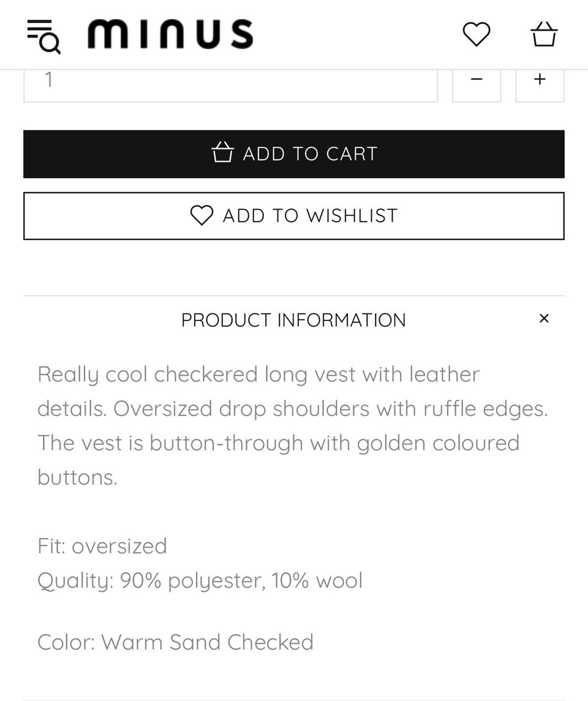The width and height of the screenshot is (588, 701).
Task: Click the ADD TO WISHLIST text label
Action: (310, 216)
